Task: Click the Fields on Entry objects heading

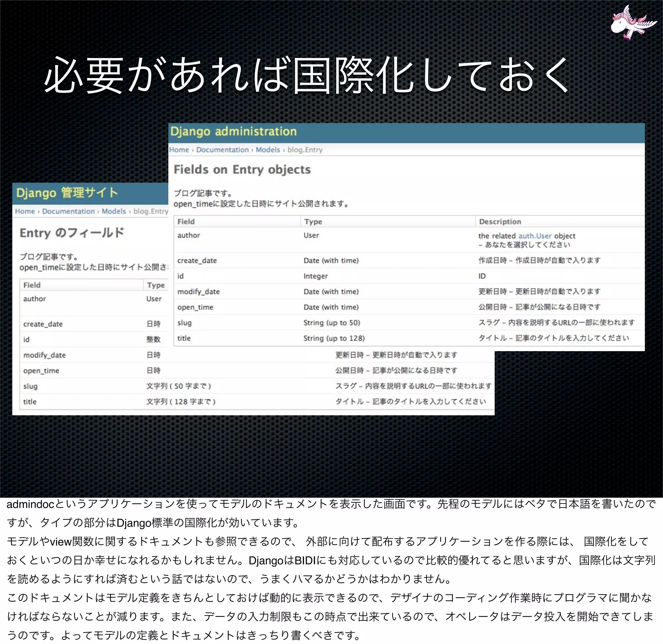Action: [x=242, y=169]
